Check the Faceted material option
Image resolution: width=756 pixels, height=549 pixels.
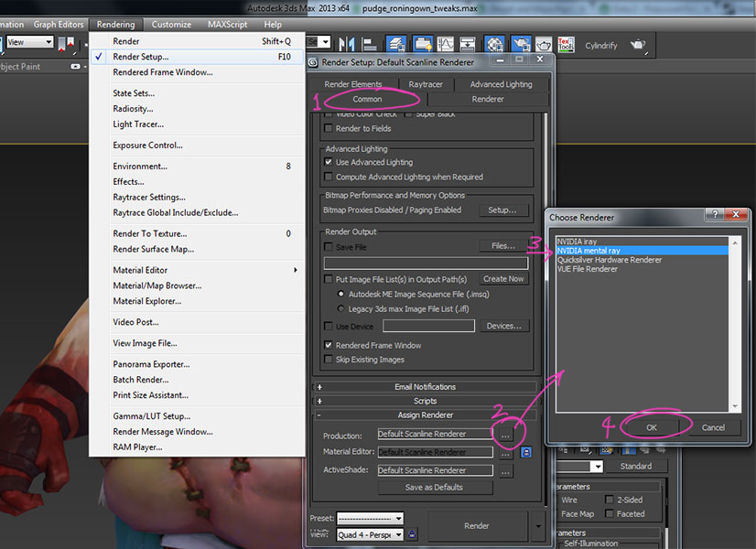[609, 513]
